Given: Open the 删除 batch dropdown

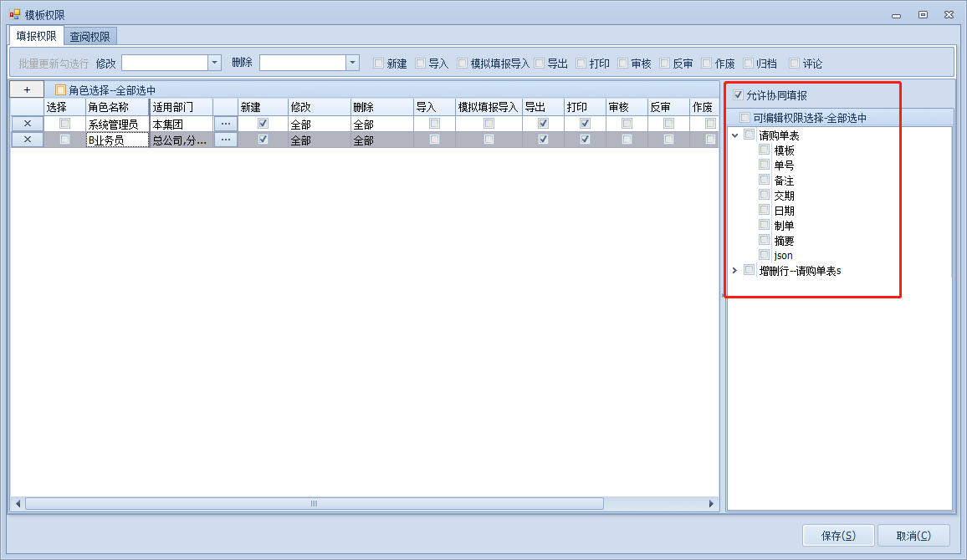Looking at the screenshot, I should (352, 63).
